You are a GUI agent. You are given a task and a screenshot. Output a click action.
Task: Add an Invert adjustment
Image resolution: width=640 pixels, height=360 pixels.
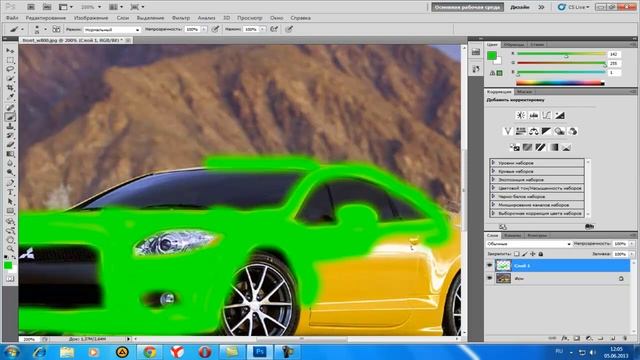pyautogui.click(x=514, y=147)
